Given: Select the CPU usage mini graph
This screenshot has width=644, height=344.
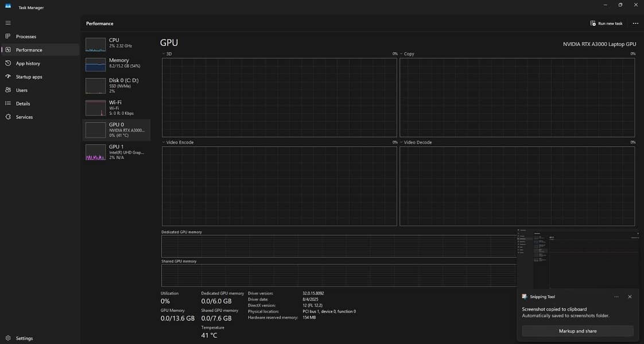Looking at the screenshot, I should pyautogui.click(x=95, y=45).
